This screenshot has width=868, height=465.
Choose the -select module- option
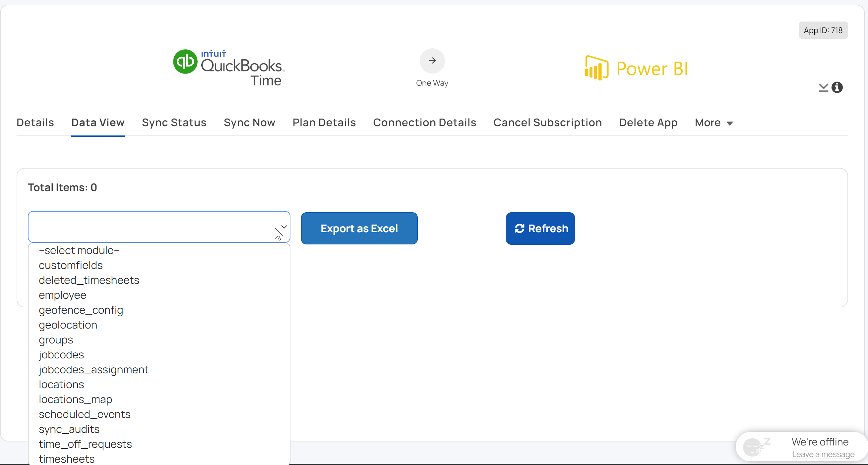point(159,250)
